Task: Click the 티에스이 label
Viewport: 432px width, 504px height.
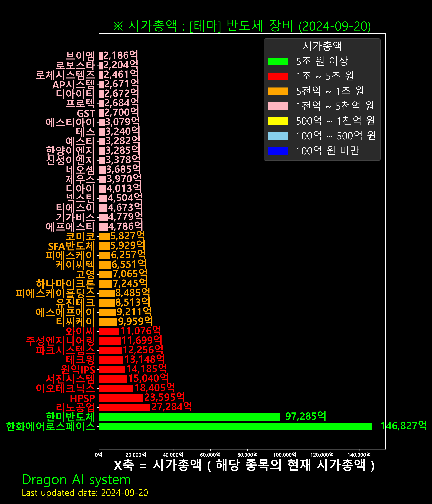Action: (x=75, y=208)
